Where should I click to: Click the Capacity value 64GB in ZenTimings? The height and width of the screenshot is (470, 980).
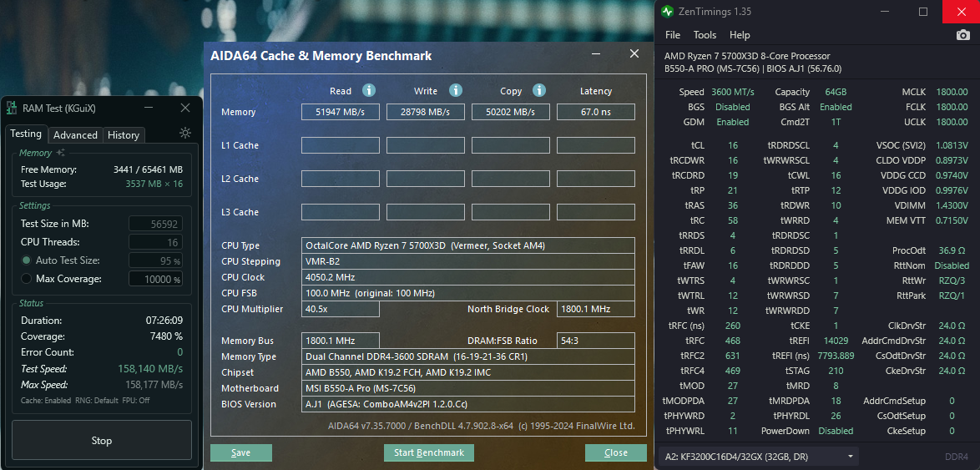tap(836, 92)
